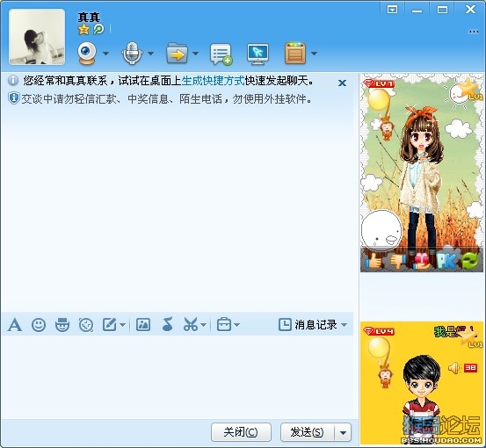The height and width of the screenshot is (448, 486).
Task: Refresh QQ show with green arrows icon
Action: coord(470,261)
